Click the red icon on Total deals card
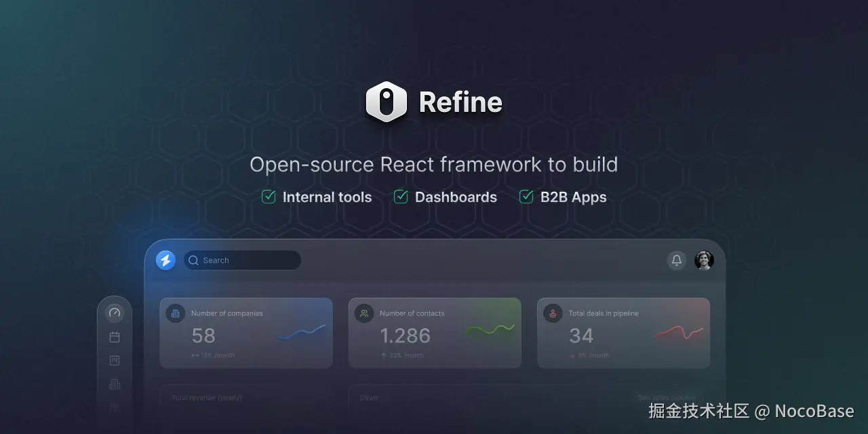868x434 pixels. click(553, 313)
